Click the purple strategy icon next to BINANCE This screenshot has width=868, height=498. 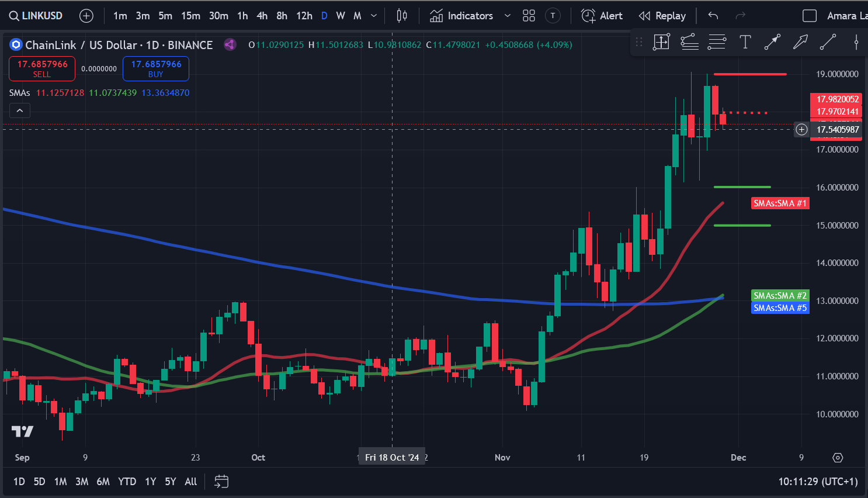pyautogui.click(x=230, y=44)
